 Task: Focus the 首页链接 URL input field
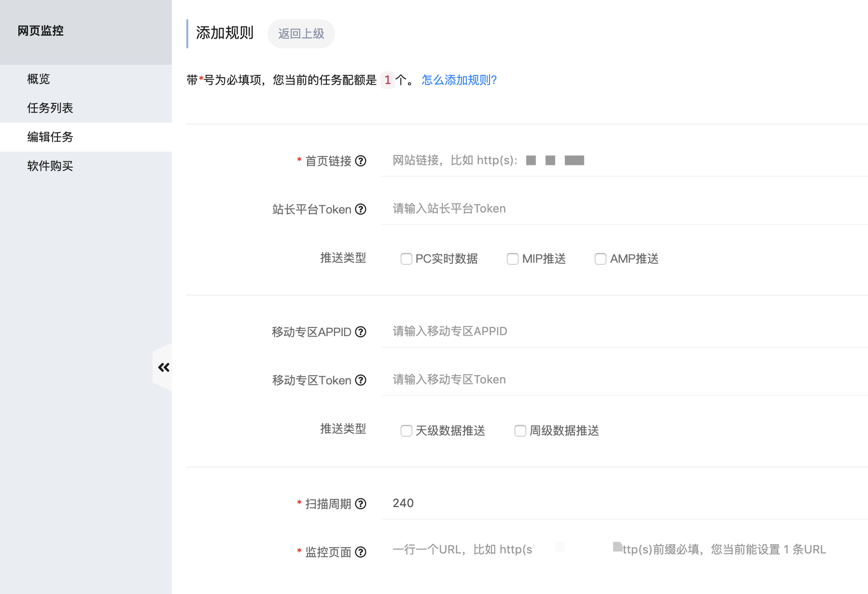point(624,160)
